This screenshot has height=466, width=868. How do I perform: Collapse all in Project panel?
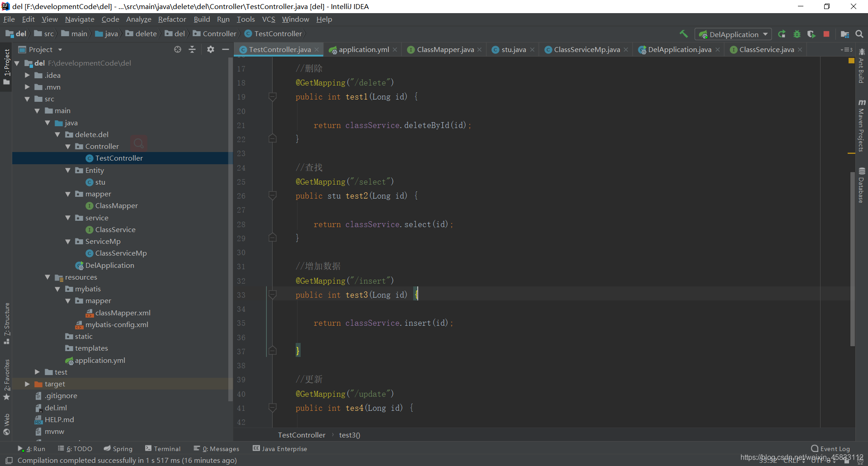(x=192, y=49)
